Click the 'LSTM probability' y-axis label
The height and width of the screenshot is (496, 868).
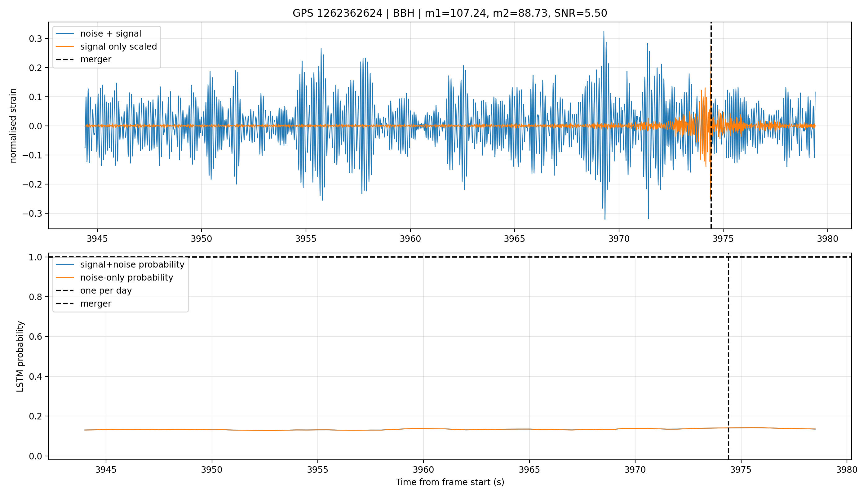tap(20, 356)
